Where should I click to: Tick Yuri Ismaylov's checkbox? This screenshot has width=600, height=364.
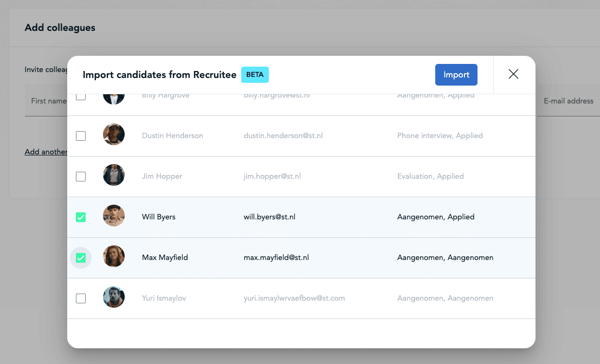(81, 298)
